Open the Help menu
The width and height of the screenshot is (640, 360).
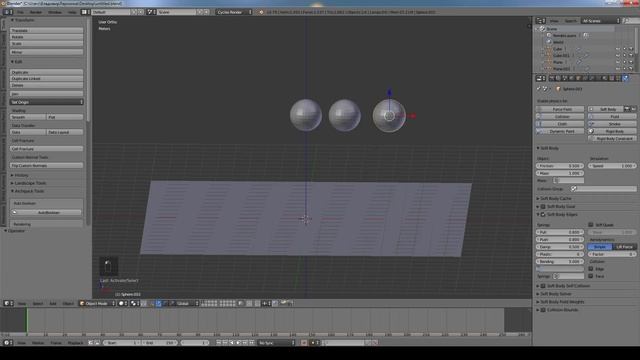point(72,12)
